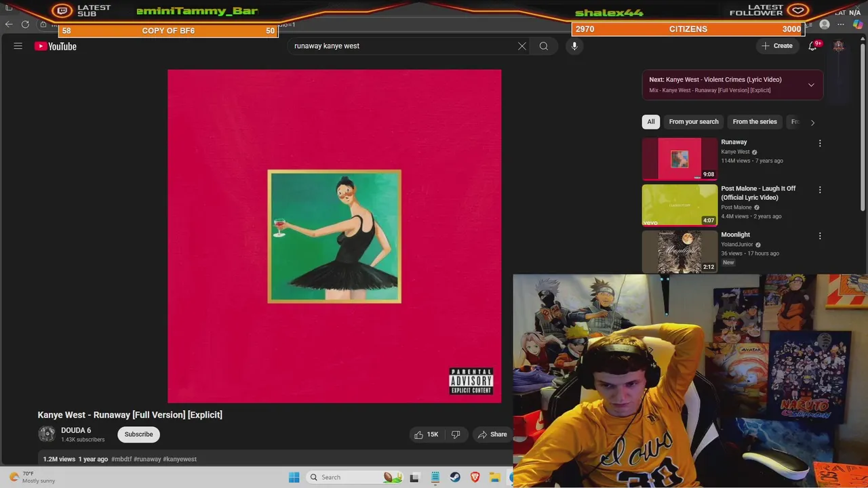
Task: Show more filter chips with the arrow
Action: [x=812, y=123]
